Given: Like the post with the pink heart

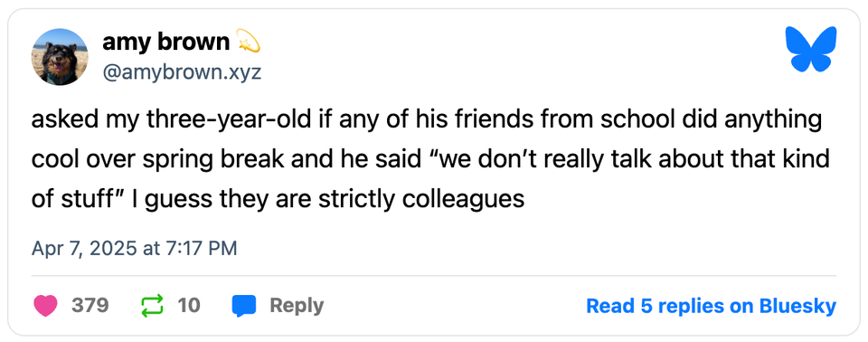Looking at the screenshot, I should click(x=46, y=306).
